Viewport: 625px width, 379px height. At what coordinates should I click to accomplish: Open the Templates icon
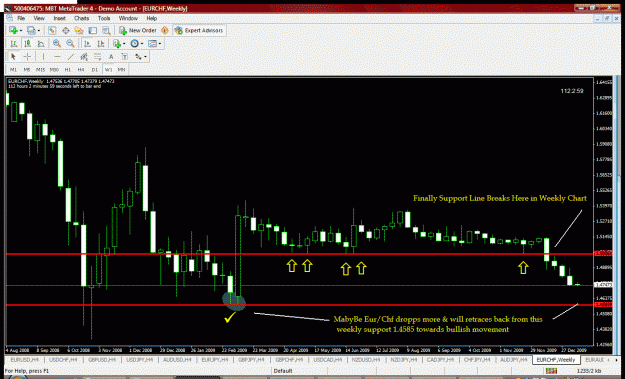click(x=152, y=43)
